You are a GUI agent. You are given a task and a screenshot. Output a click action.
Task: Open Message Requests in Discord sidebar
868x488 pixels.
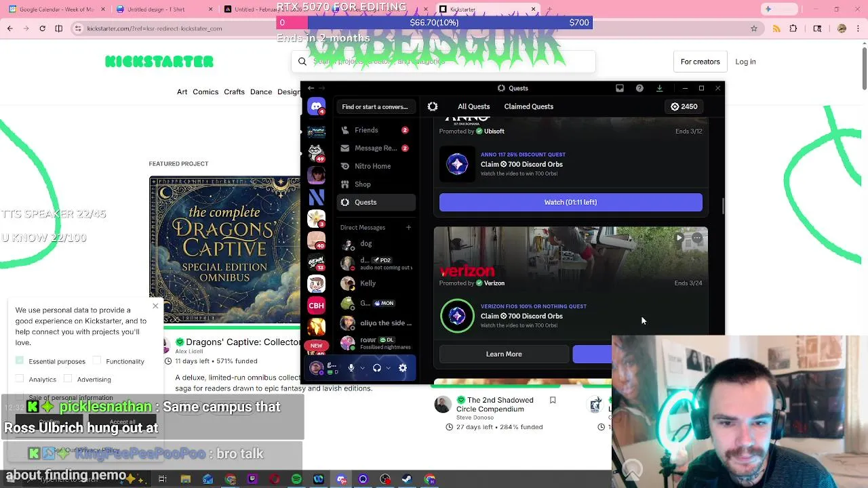[x=376, y=148]
